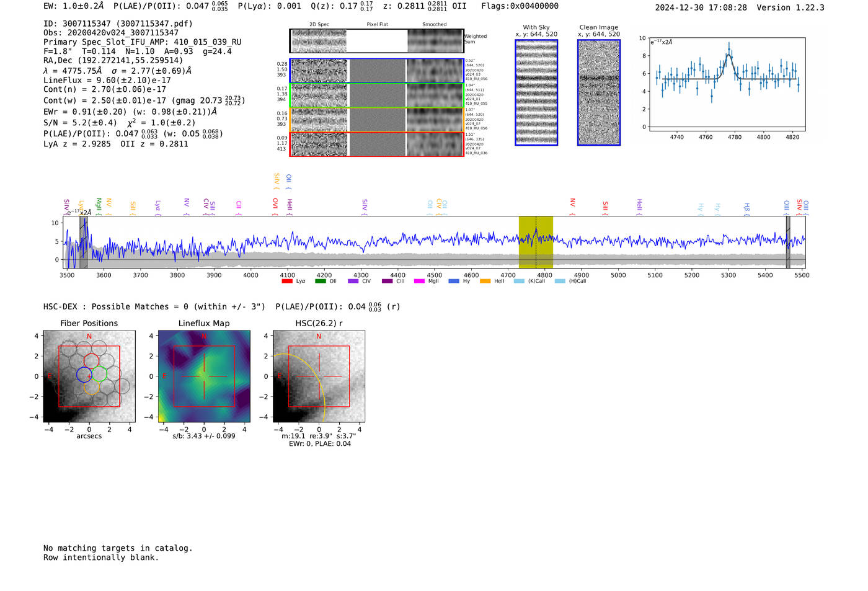Select the red-bordered fiber spectrum row
This screenshot has width=868, height=591.
pyautogui.click(x=376, y=144)
